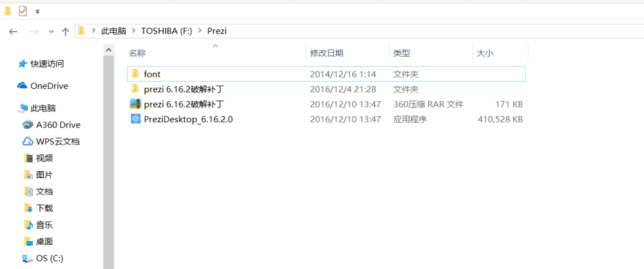The image size is (644, 269).
Task: Open the quick access toolbar customize dropdown
Action: pyautogui.click(x=37, y=12)
